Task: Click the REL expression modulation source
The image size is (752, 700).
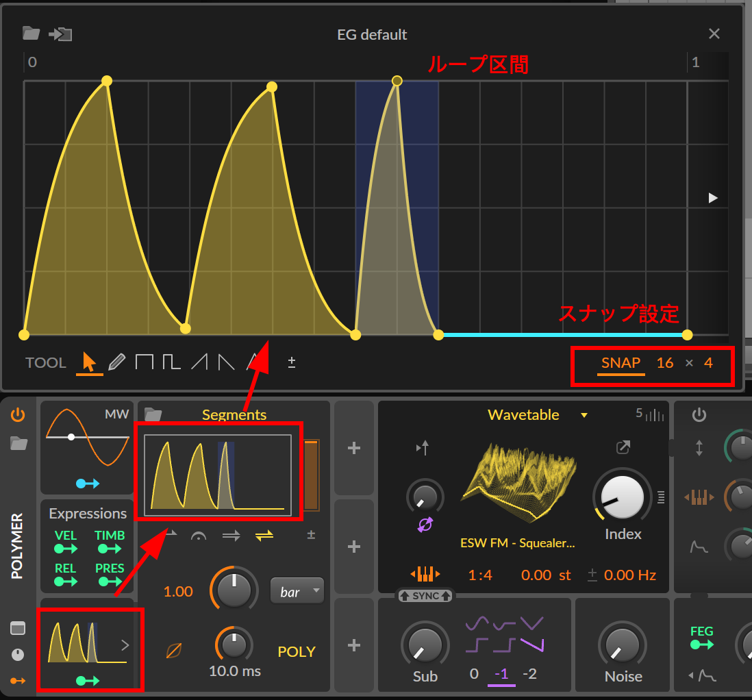Action: 66,575
